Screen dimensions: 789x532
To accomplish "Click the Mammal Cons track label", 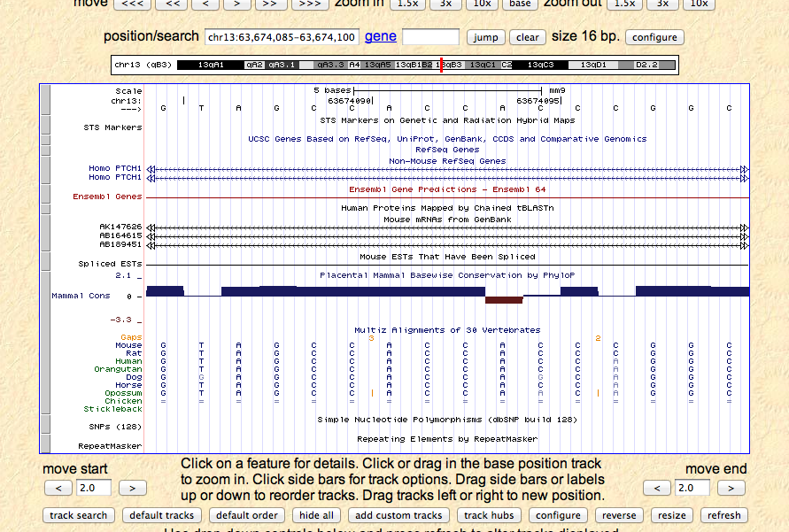I will [x=81, y=296].
